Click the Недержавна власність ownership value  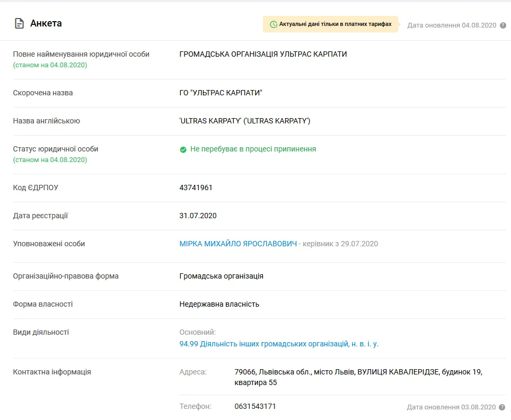click(x=219, y=304)
